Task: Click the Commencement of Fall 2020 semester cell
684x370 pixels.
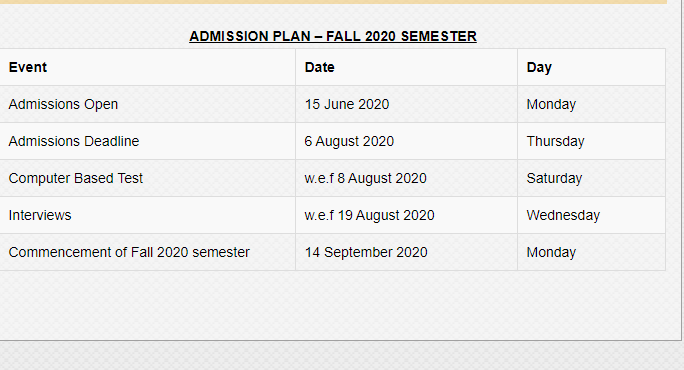Action: (147, 252)
